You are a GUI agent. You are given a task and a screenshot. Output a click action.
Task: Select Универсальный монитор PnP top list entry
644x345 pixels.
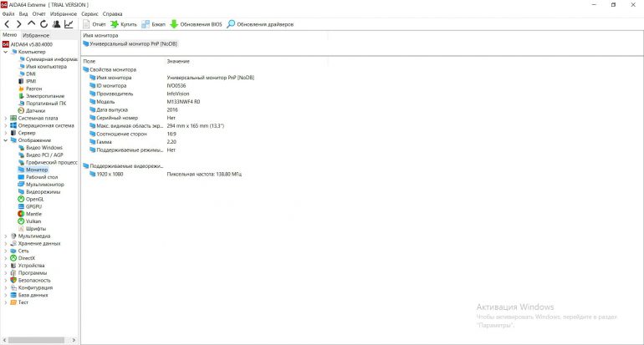point(130,44)
